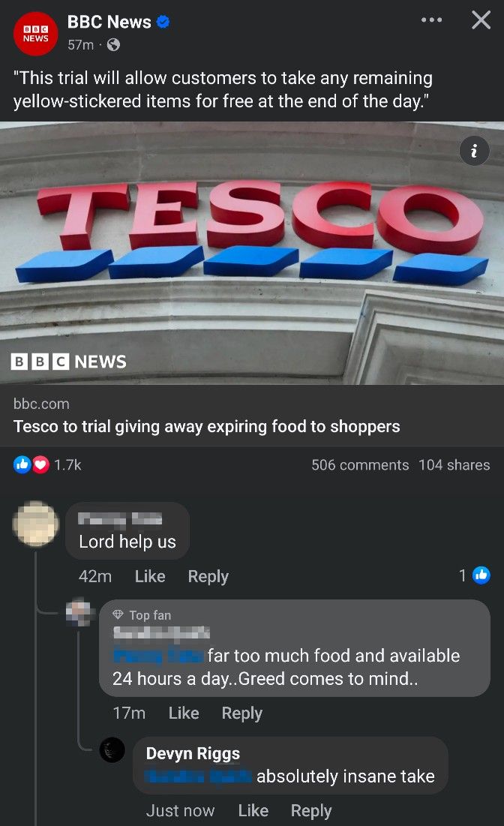504x826 pixels.
Task: Tap the BBC News profile logo
Action: point(35,33)
